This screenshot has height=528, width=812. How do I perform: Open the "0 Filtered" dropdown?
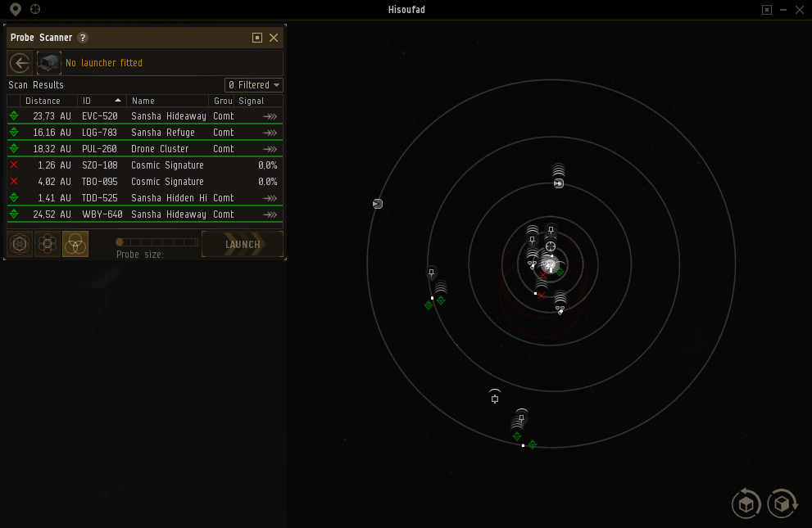pos(253,84)
